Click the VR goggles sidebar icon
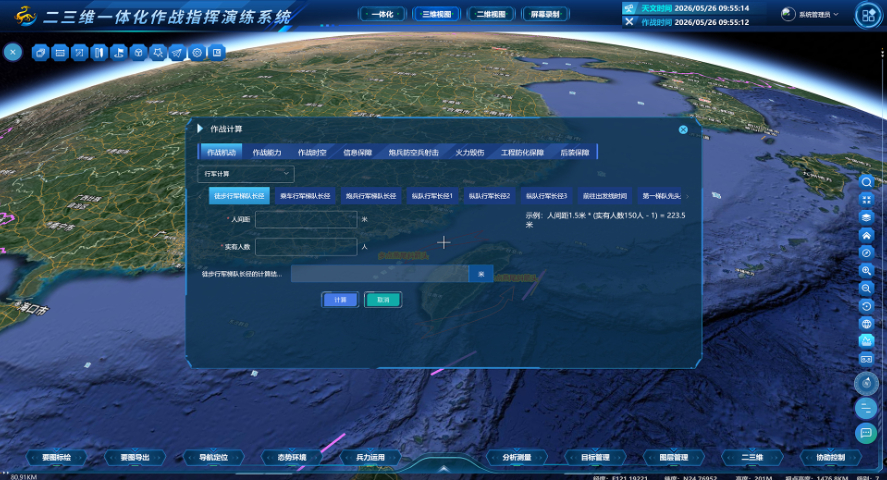Screen dimensions: 887x480 (866, 358)
